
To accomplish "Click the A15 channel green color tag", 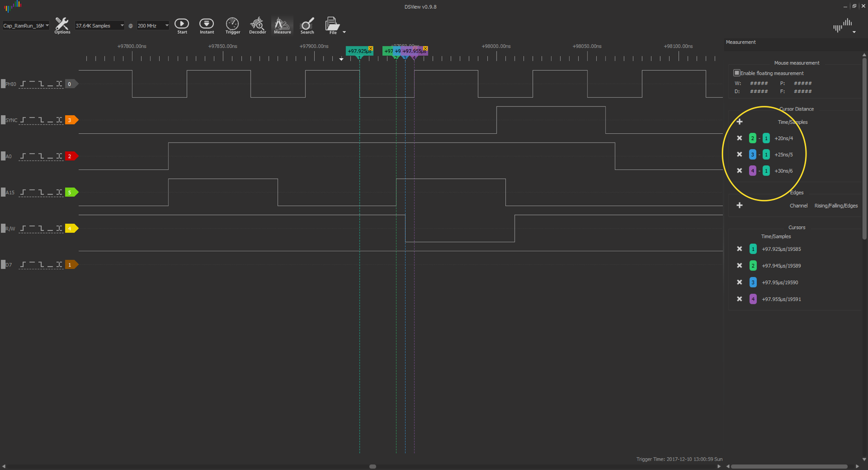I will point(71,193).
